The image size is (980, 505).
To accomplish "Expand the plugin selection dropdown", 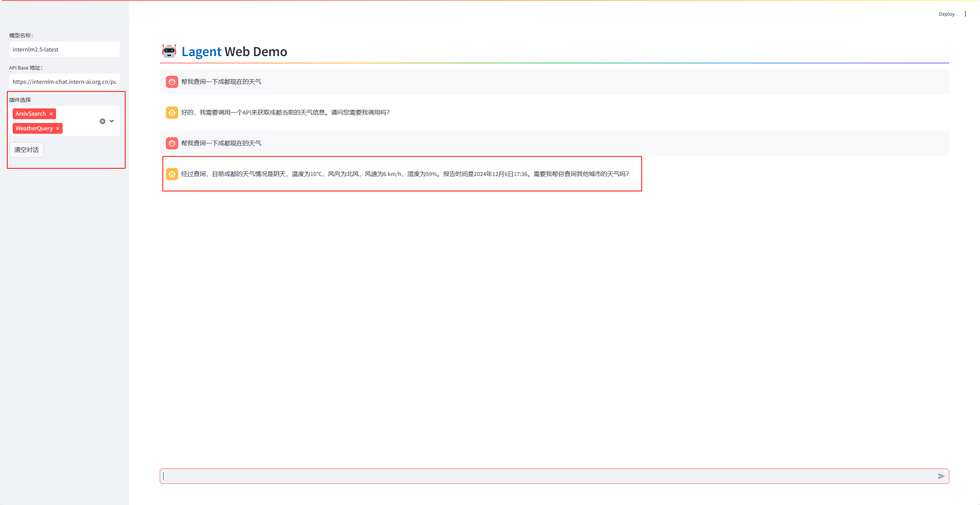I will click(x=112, y=121).
